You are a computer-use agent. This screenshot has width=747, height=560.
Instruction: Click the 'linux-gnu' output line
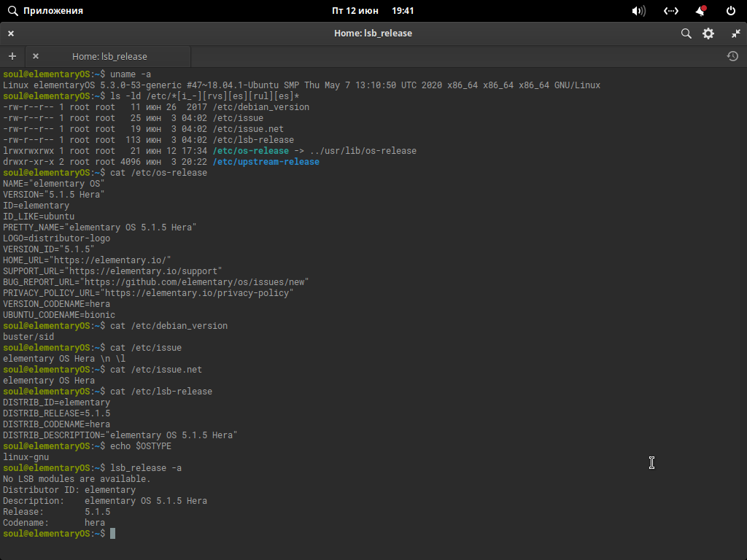(26, 456)
